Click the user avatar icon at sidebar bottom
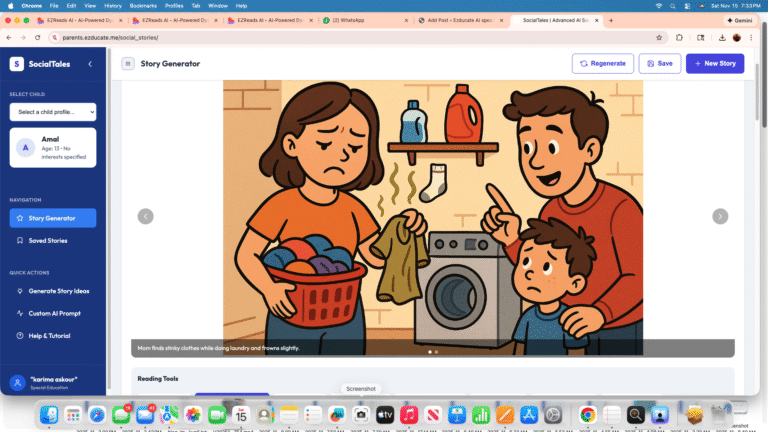The image size is (768, 432). (18, 383)
